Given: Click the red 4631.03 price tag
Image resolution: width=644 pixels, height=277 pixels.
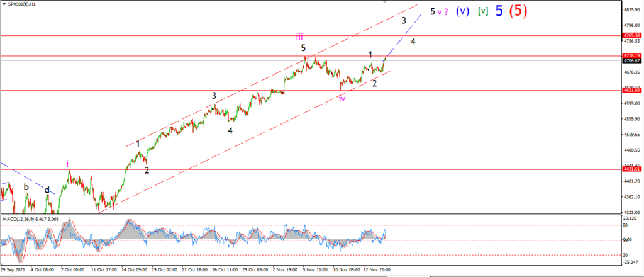Looking at the screenshot, I should click(x=631, y=90).
